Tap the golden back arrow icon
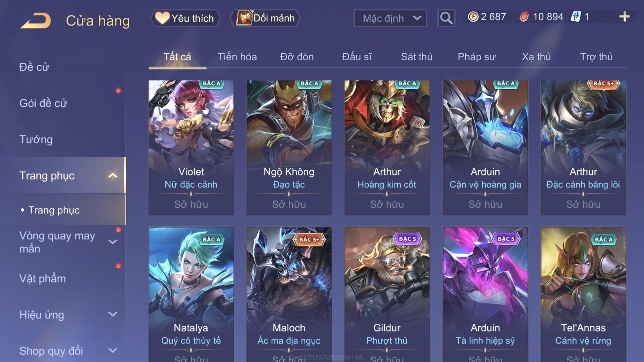644x362 pixels. (36, 20)
